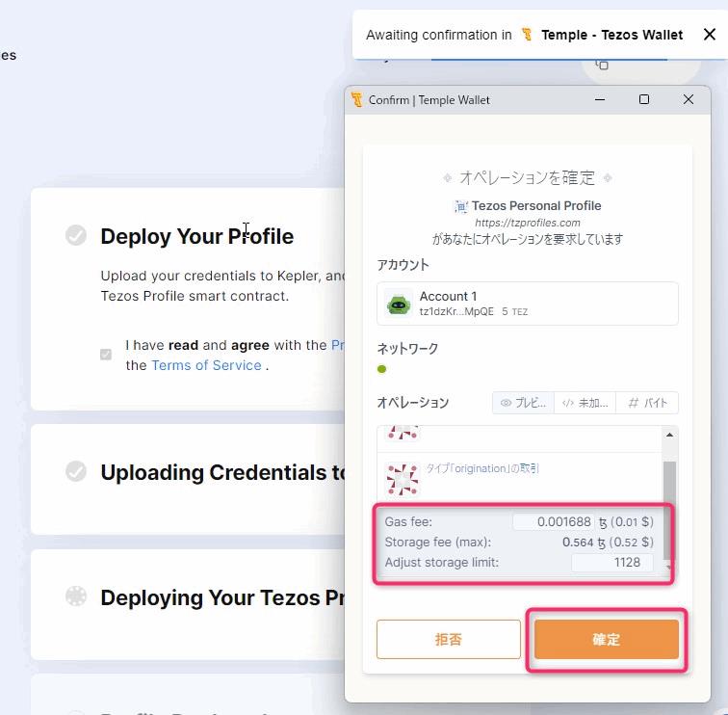The height and width of the screenshot is (715, 728).
Task: Click the operations list scrollbar thumb
Action: 669,510
